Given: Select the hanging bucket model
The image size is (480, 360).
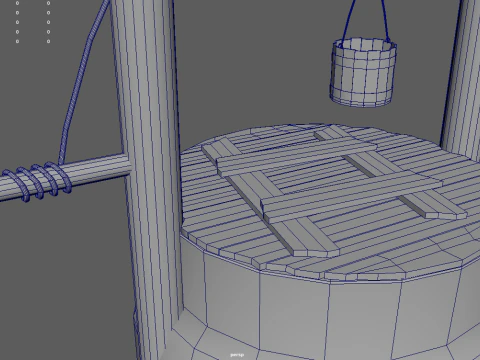Looking at the screenshot, I should (363, 72).
